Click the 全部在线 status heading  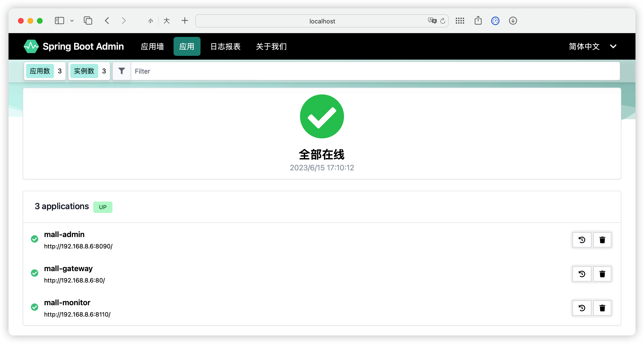[322, 154]
